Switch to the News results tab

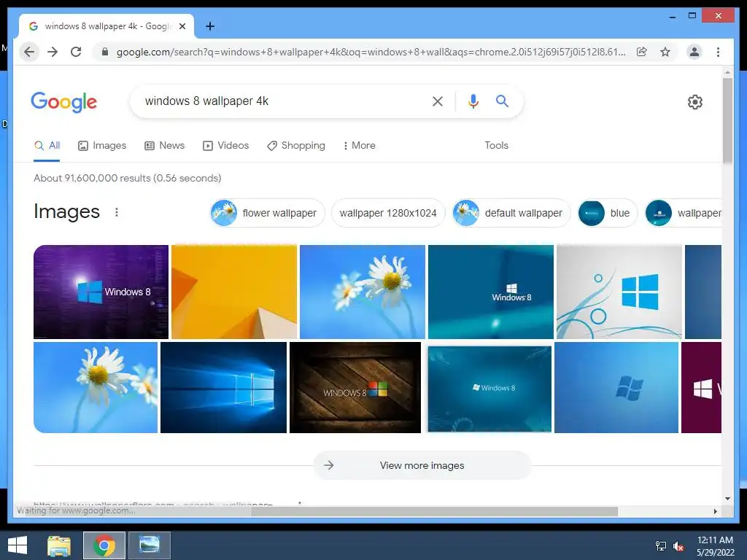(164, 145)
